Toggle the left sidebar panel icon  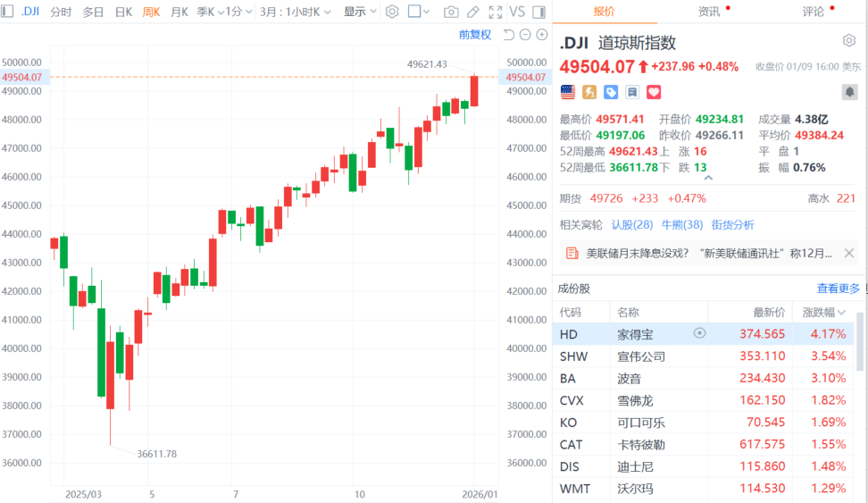click(x=7, y=11)
